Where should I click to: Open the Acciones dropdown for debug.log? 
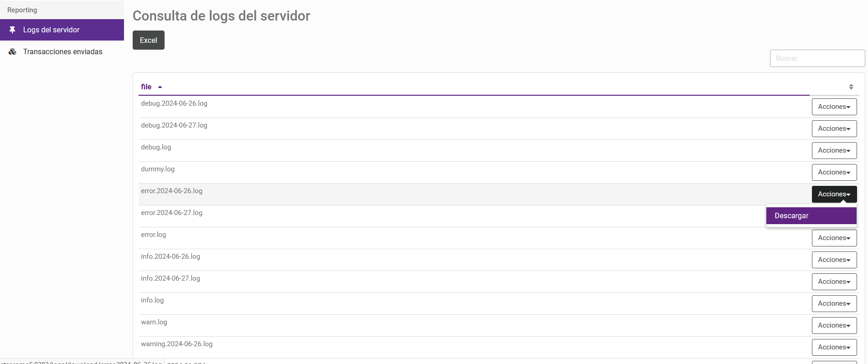coord(834,151)
